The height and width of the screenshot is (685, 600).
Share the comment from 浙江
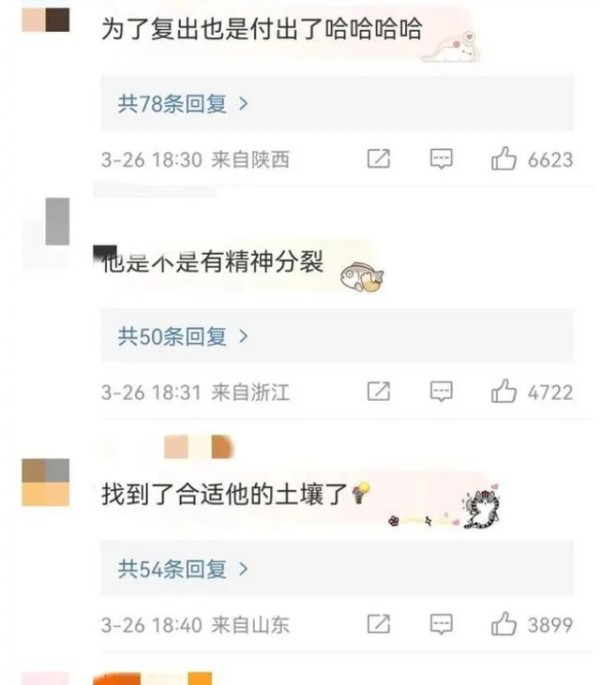378,391
